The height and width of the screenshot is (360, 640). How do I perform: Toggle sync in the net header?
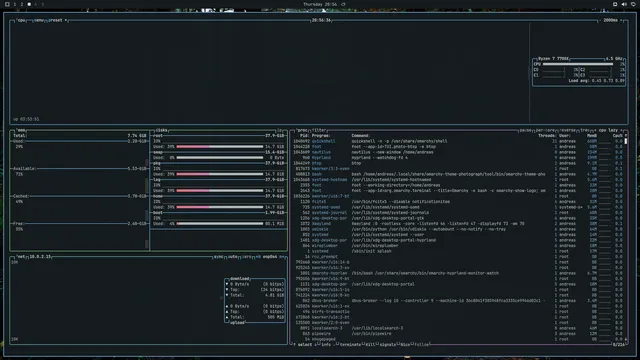[218, 257]
